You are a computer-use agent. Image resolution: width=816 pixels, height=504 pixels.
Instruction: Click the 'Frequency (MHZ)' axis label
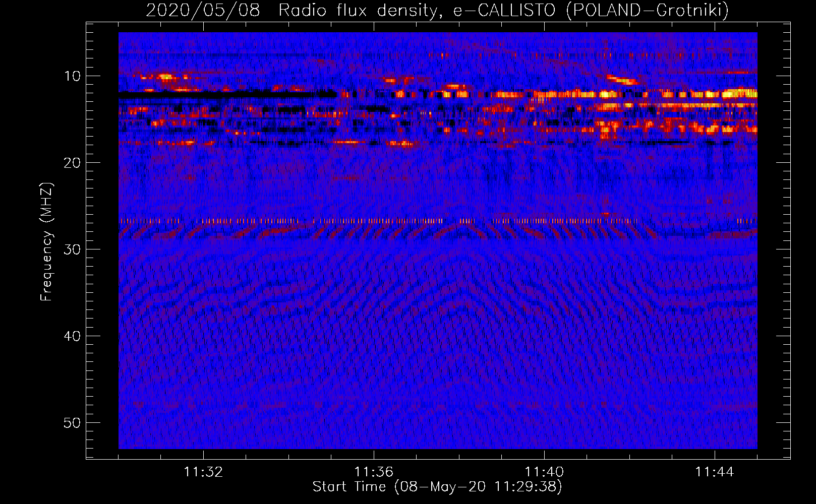(46, 241)
